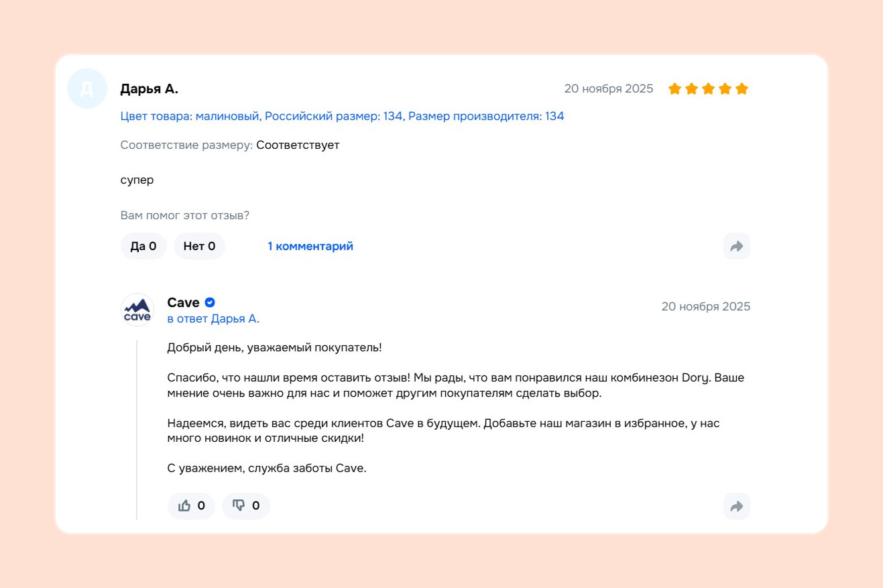Click the fifth star in the rating
The height and width of the screenshot is (588, 883).
point(742,89)
